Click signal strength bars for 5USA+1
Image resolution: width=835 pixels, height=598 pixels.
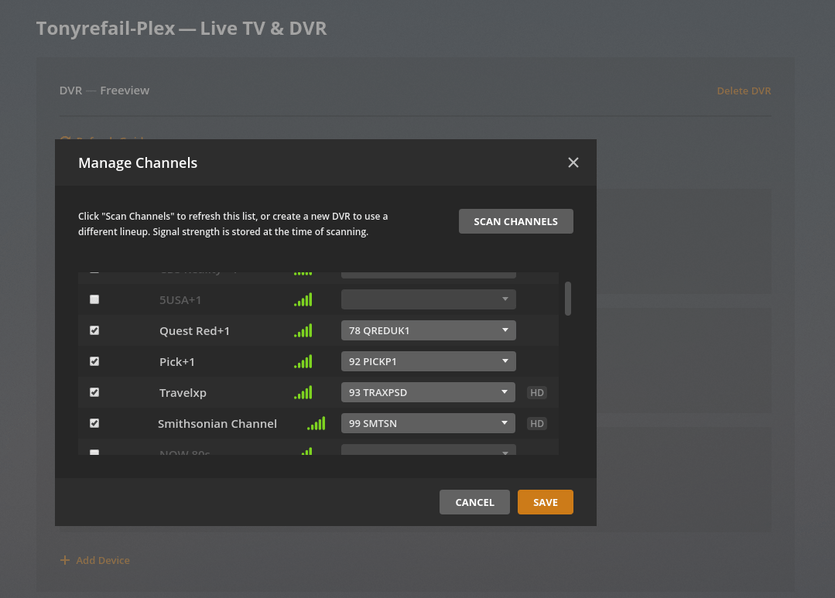coord(303,299)
